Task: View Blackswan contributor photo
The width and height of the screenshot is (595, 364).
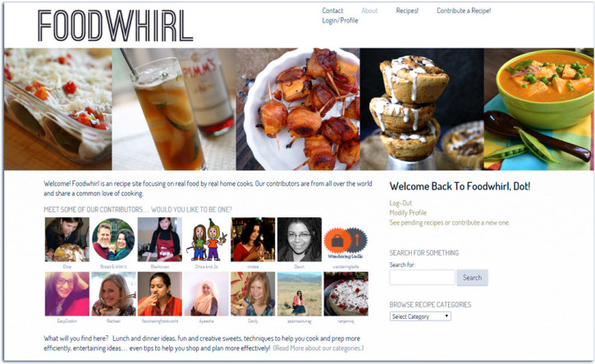Action: pyautogui.click(x=160, y=239)
